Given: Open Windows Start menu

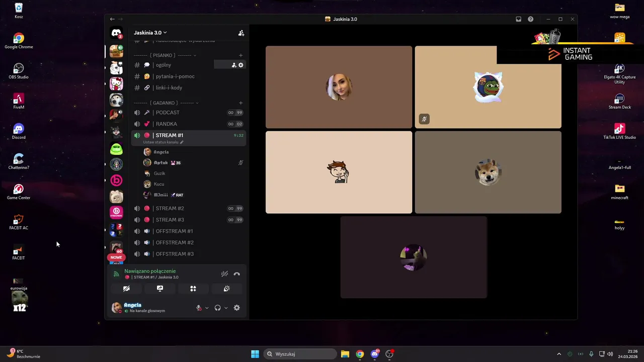Looking at the screenshot, I should coord(255,354).
